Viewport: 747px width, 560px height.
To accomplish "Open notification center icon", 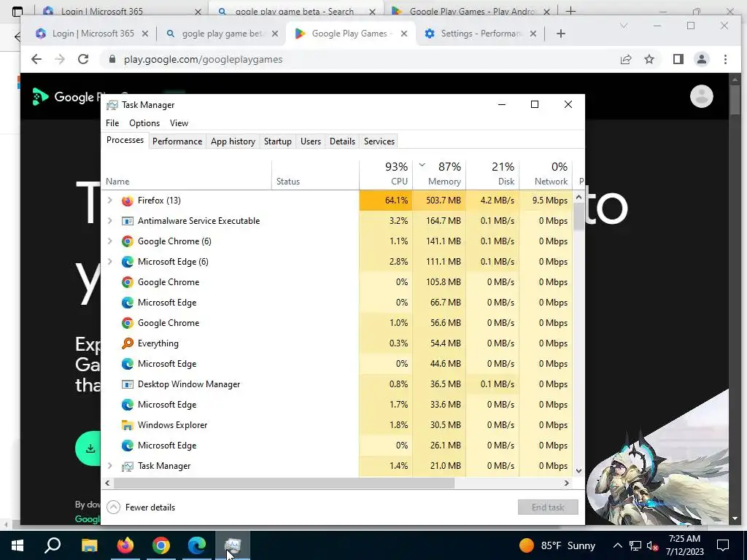I will (723, 545).
